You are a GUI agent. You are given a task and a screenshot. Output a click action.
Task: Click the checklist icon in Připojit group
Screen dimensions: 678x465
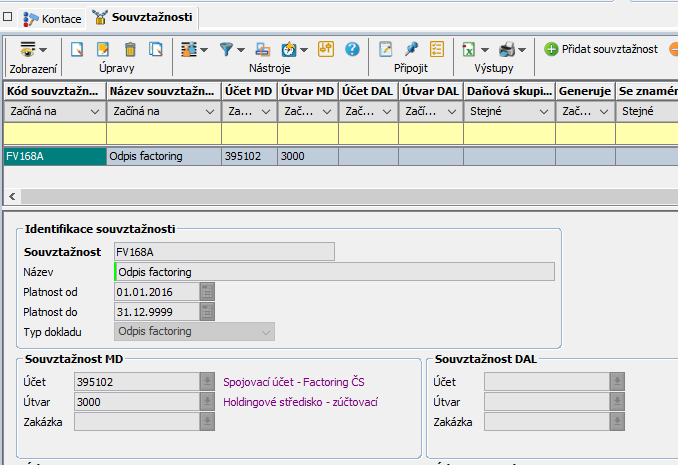click(x=437, y=49)
